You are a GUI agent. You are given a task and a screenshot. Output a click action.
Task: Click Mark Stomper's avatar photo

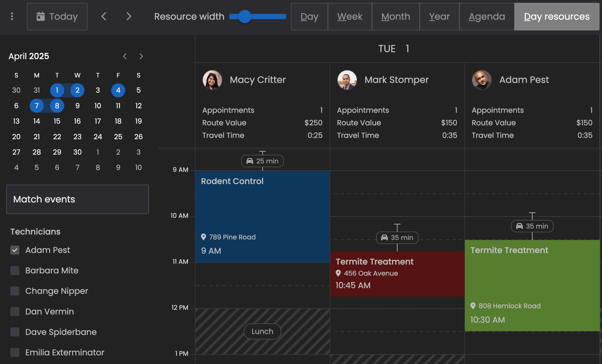(x=347, y=80)
